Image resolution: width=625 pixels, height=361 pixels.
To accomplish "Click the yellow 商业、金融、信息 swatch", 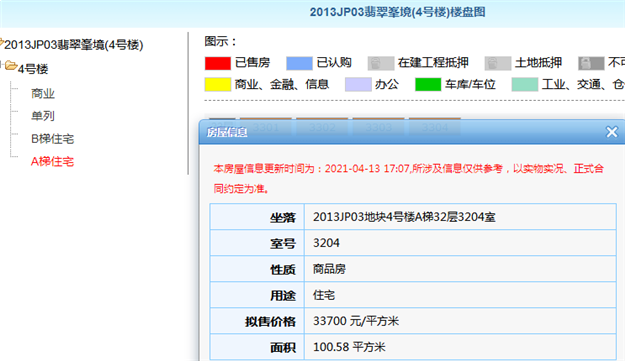I will tap(218, 84).
